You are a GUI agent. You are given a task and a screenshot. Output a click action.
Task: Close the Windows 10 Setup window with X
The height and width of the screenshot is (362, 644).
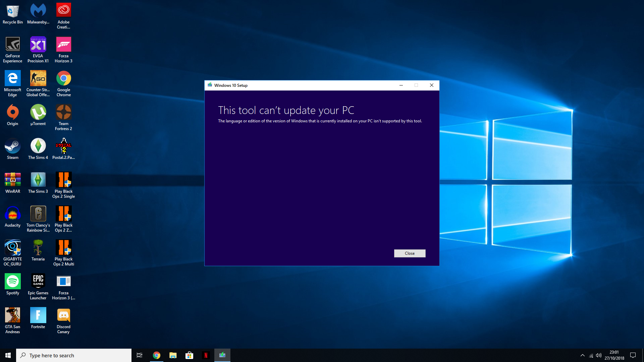tap(432, 85)
